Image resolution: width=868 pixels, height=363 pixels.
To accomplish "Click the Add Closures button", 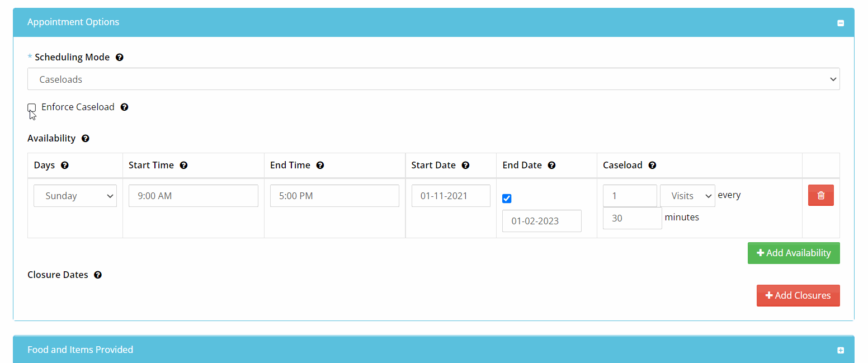I will point(798,295).
